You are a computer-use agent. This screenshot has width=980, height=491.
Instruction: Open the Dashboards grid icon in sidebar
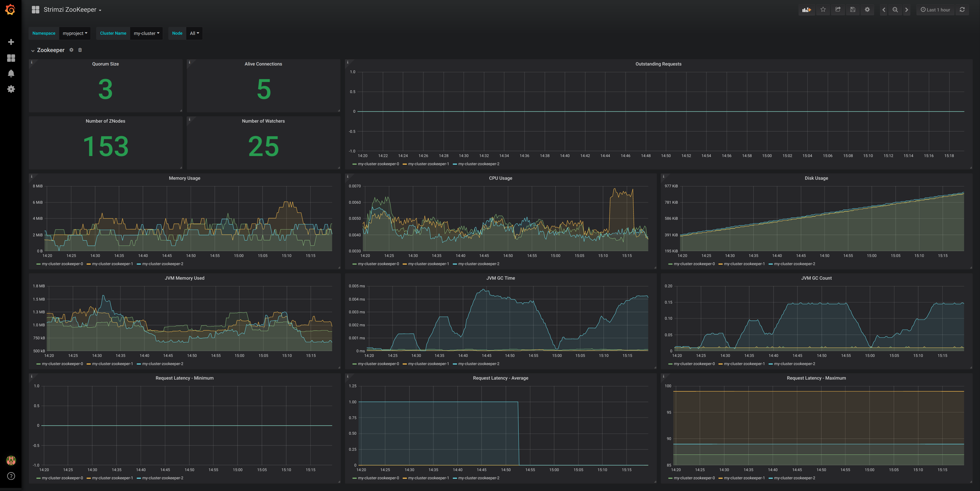coord(11,58)
